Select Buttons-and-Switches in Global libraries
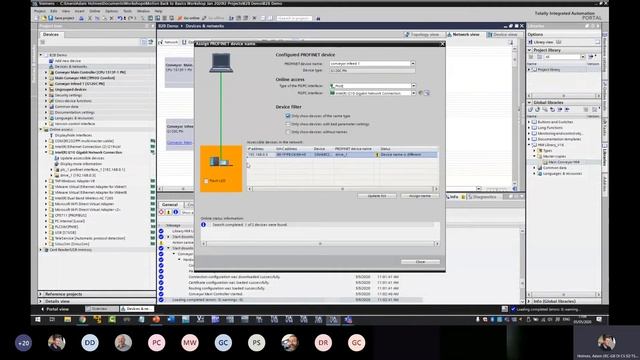This screenshot has height=360, width=640. (x=555, y=122)
